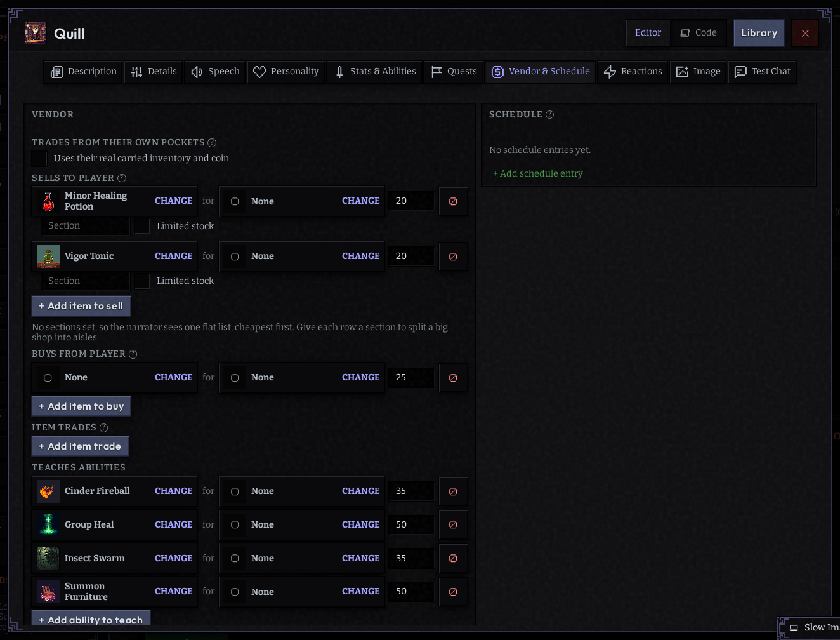Change the Minor Healing Potion sell item
This screenshot has height=640, width=840.
point(173,201)
